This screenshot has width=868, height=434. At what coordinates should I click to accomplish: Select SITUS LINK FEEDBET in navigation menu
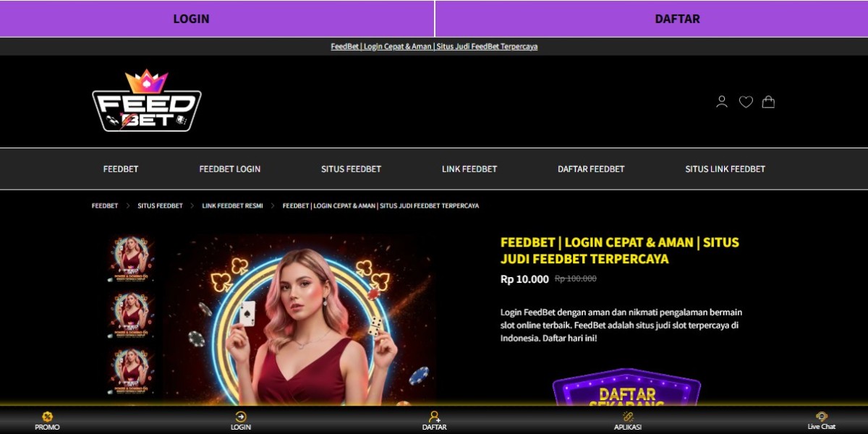point(725,169)
